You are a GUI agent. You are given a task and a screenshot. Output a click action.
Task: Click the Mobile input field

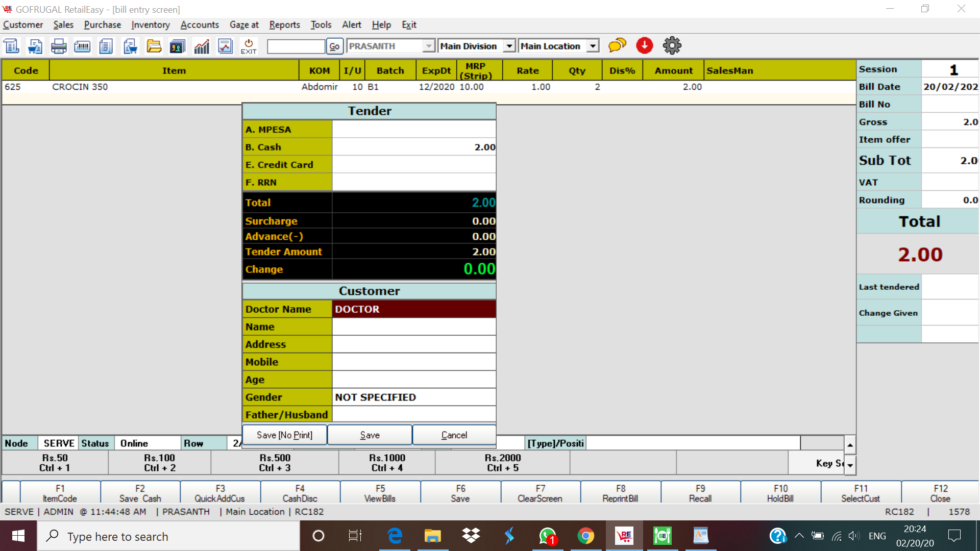click(x=413, y=362)
